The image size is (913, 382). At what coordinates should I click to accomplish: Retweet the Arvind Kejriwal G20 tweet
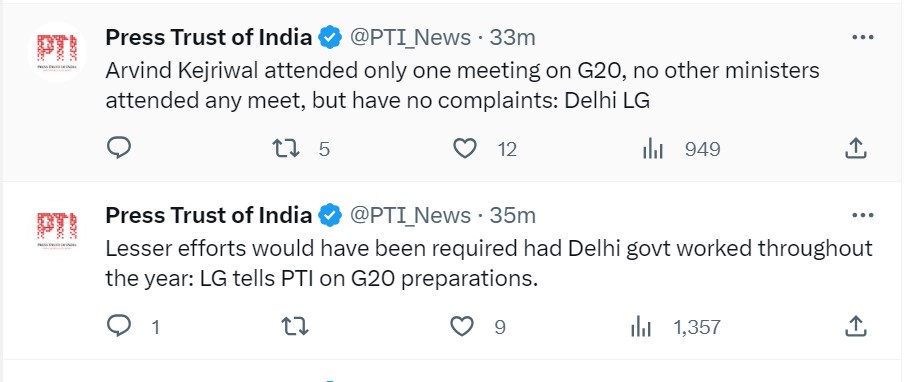(286, 149)
